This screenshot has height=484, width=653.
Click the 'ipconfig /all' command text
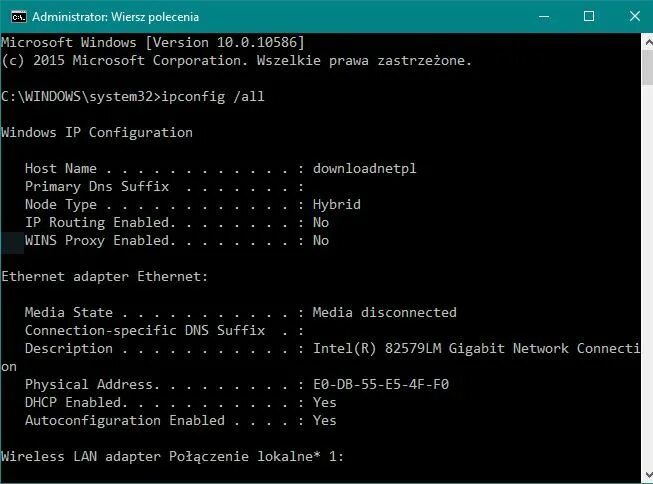[x=212, y=97]
